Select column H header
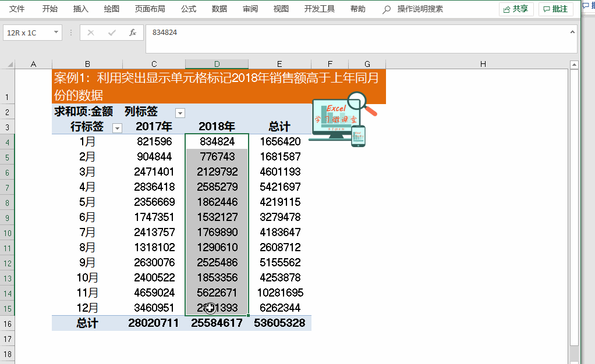This screenshot has height=364, width=595. [x=483, y=64]
